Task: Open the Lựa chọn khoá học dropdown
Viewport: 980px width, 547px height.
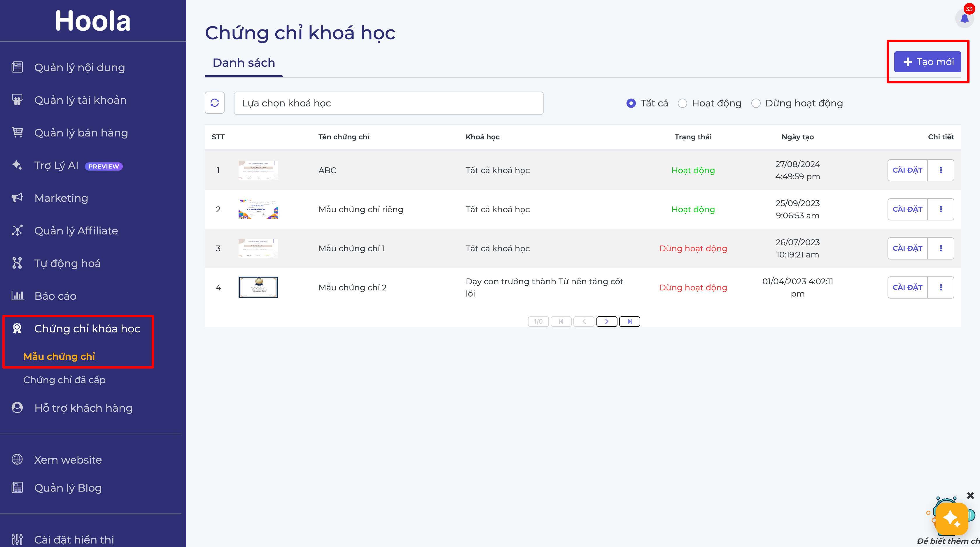Action: click(x=388, y=103)
